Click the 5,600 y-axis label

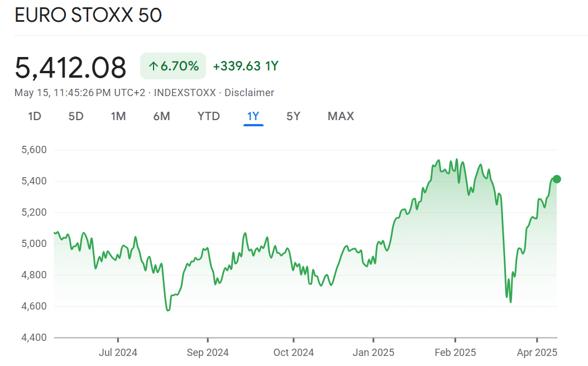click(34, 150)
